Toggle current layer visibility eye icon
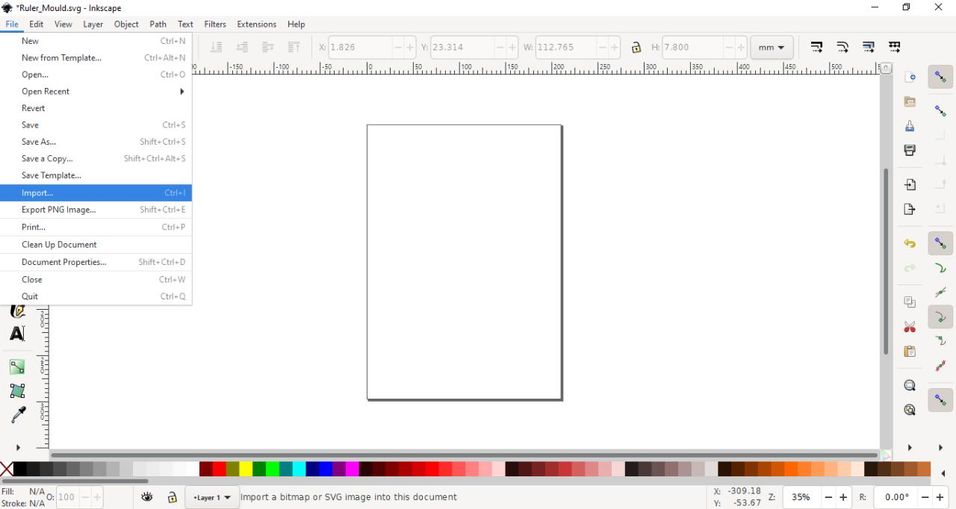Screen dimensions: 956x509 point(147,497)
